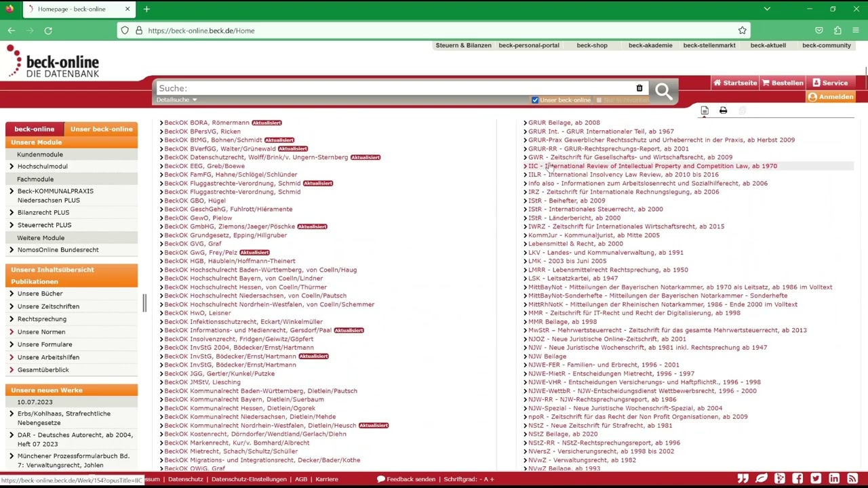This screenshot has height=488, width=868.
Task: Expand Unsere Formulare
Action: [x=12, y=344]
